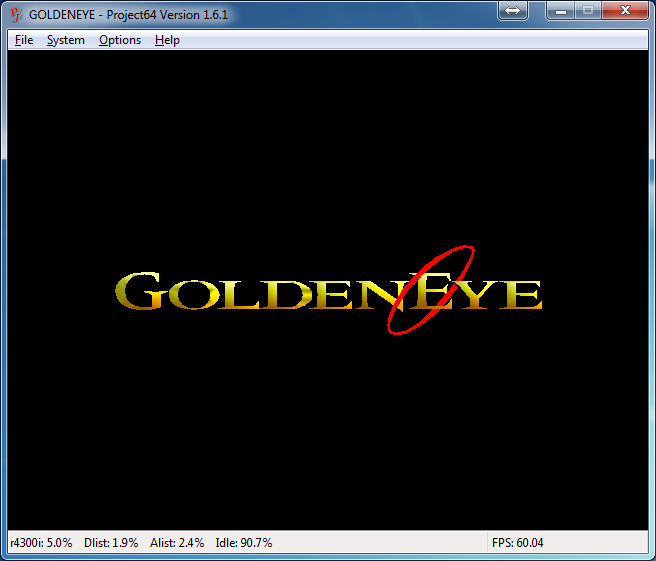Open the Options menu
Image resolution: width=656 pixels, height=561 pixels.
120,40
